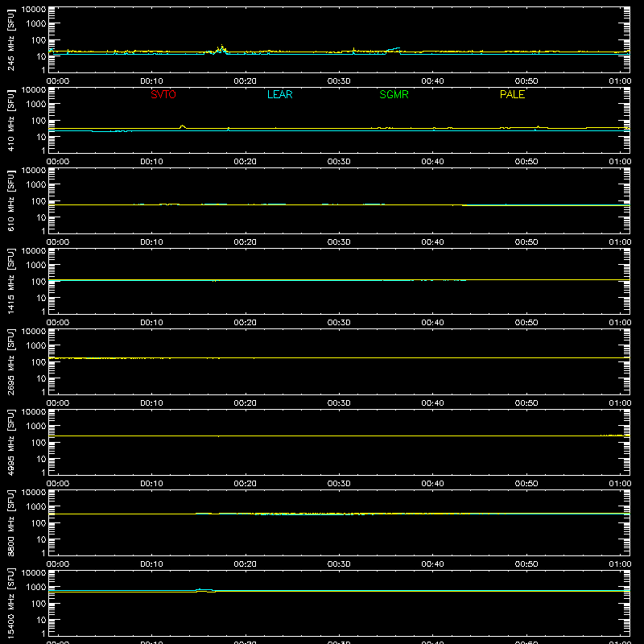Click the 00:20 time label under 2695 MHz plot
This screenshot has height=644, width=644.
coord(246,403)
